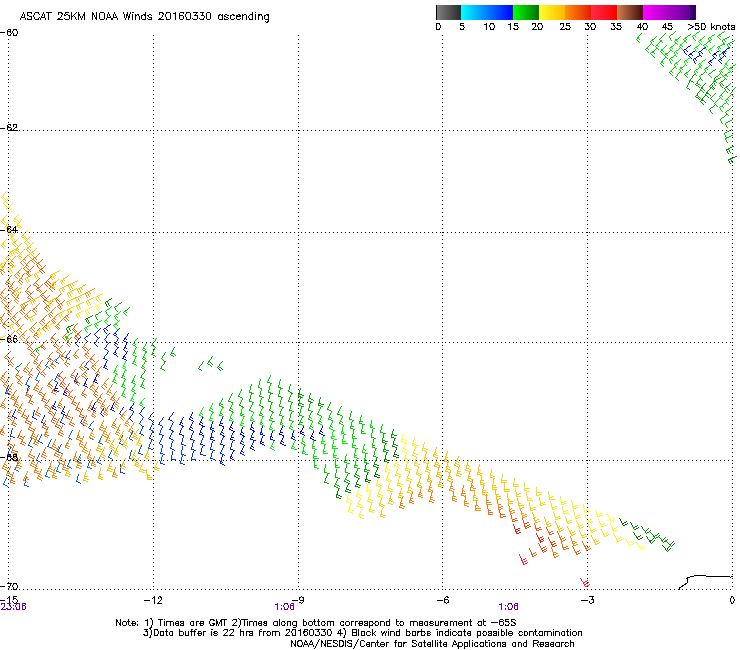Screen dimensions: 740x650
Task: Click the black coastline near lower right
Action: point(705,582)
